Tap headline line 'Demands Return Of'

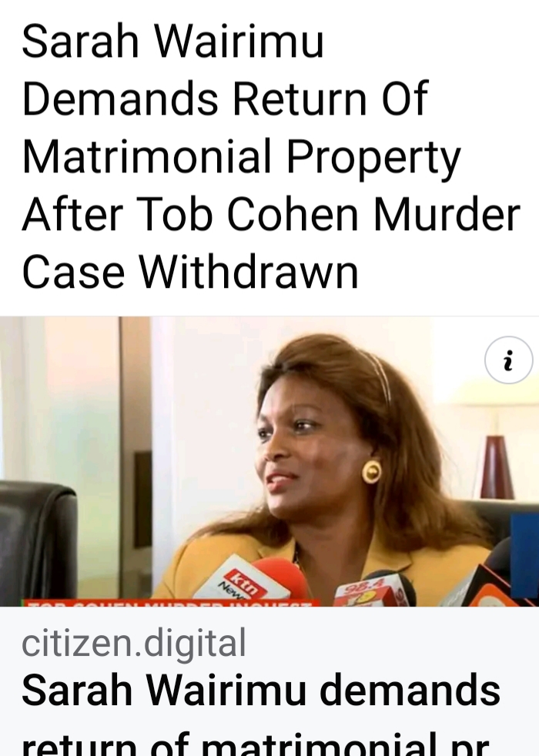(225, 99)
